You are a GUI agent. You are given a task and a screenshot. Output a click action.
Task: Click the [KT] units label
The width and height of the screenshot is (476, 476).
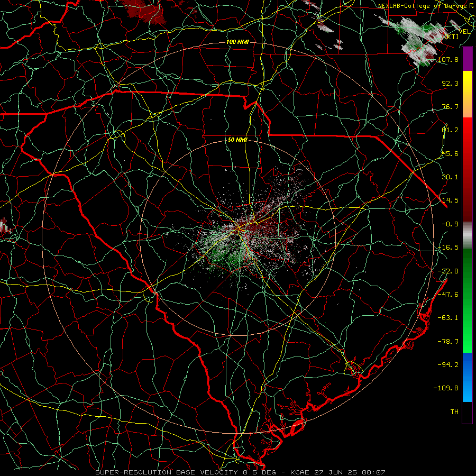(452, 36)
